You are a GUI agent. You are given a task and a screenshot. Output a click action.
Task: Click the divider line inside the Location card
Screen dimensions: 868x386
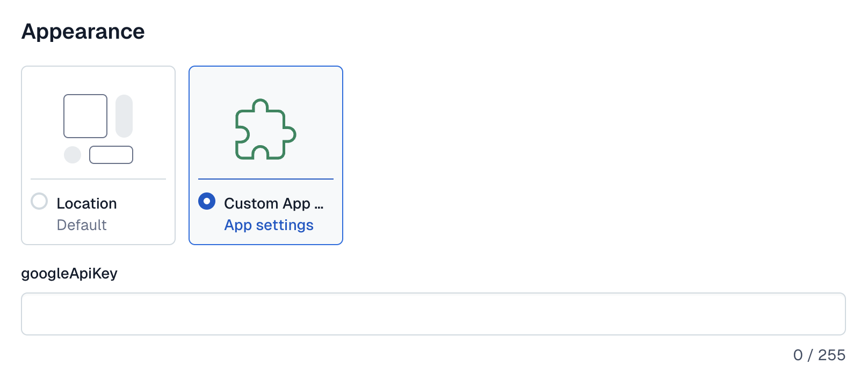pos(98,179)
